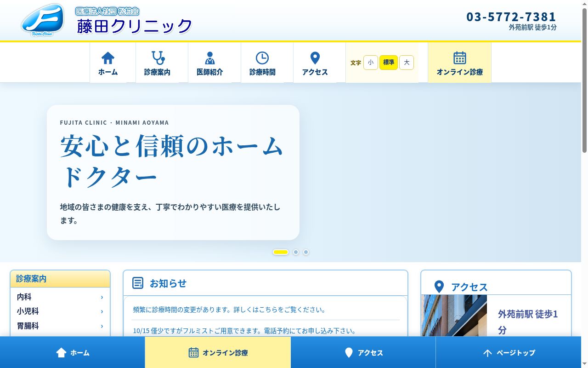Viewport: 588px width, 368px height.
Task: Click the map pin icon in bottom bar
Action: coord(349,353)
